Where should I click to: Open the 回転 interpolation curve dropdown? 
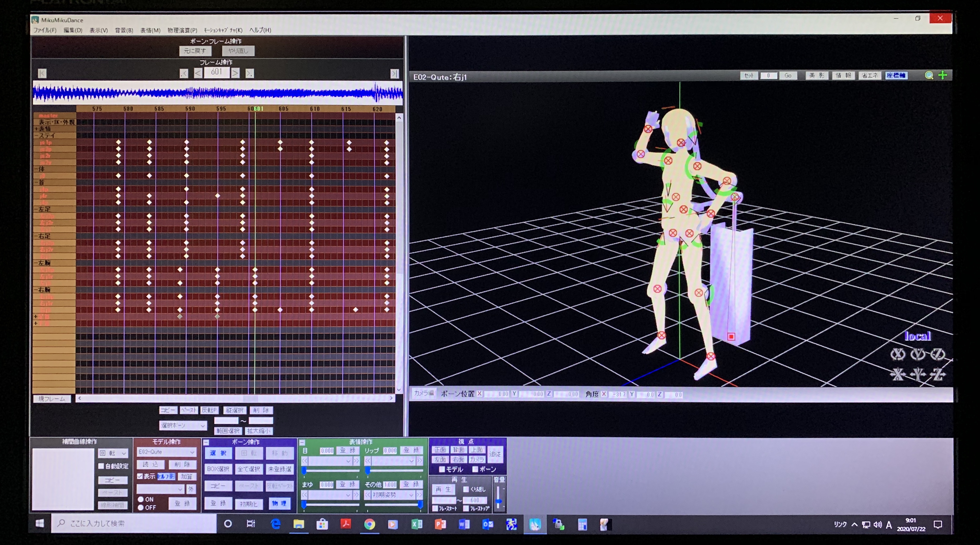pos(113,453)
